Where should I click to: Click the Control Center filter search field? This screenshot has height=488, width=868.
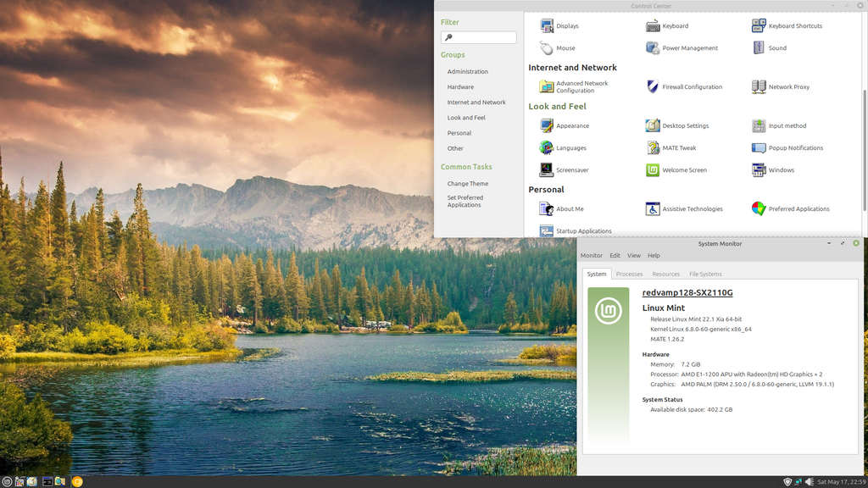pos(479,37)
